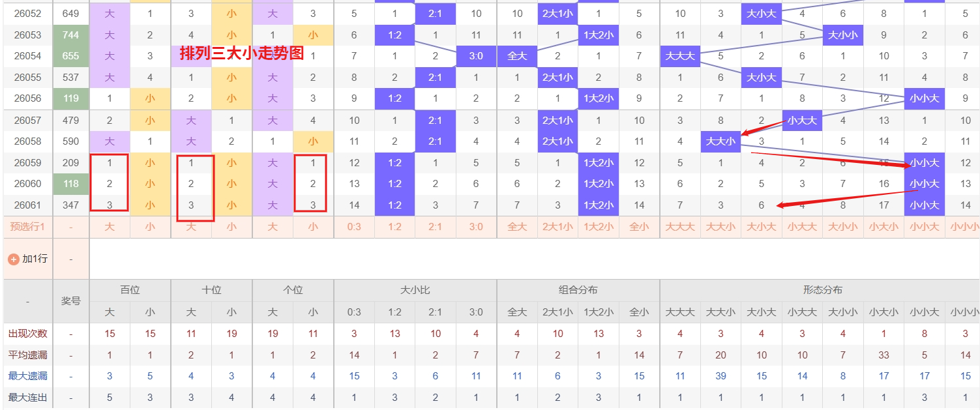The image size is (980, 410).
Task: Click the highlighted 小小大 cell in row 26061
Action: point(924,205)
